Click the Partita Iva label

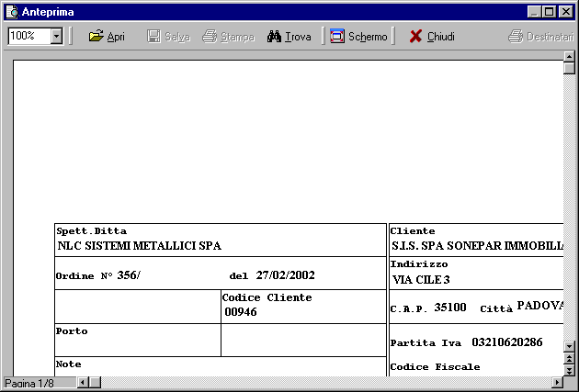click(x=426, y=343)
